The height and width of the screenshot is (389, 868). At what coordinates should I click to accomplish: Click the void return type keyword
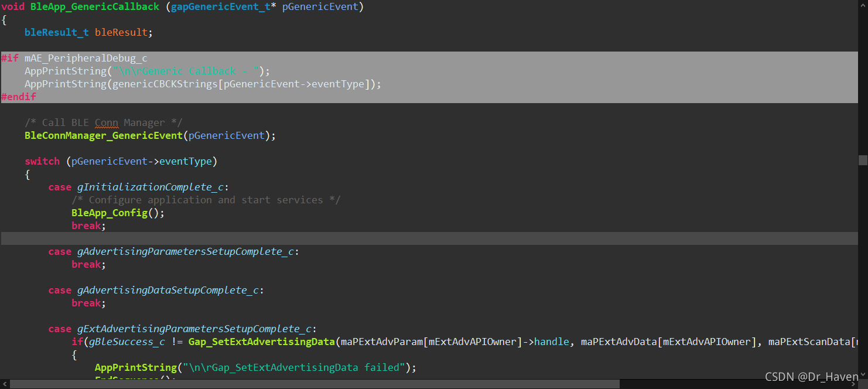pos(13,7)
